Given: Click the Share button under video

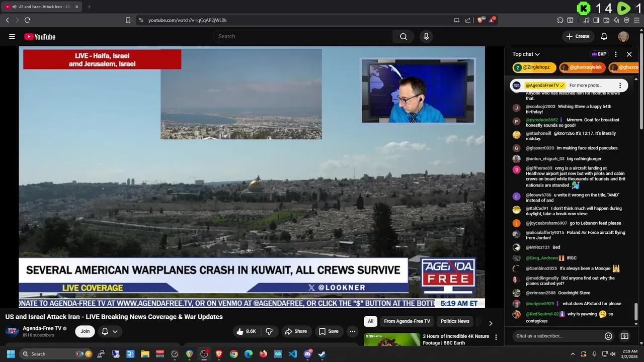Looking at the screenshot, I should pyautogui.click(x=296, y=331).
